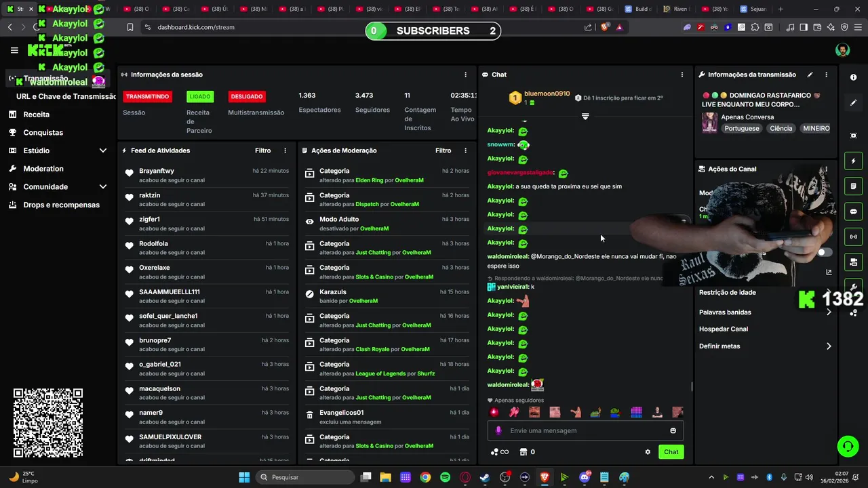Open the Moderation sidebar section
The image size is (868, 488).
[43, 169]
